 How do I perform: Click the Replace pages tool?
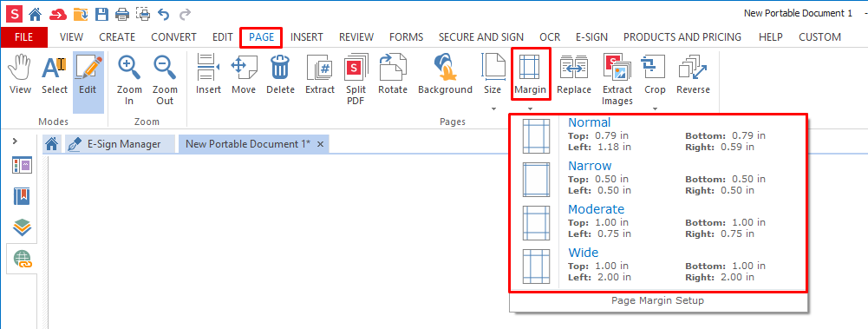pyautogui.click(x=573, y=74)
